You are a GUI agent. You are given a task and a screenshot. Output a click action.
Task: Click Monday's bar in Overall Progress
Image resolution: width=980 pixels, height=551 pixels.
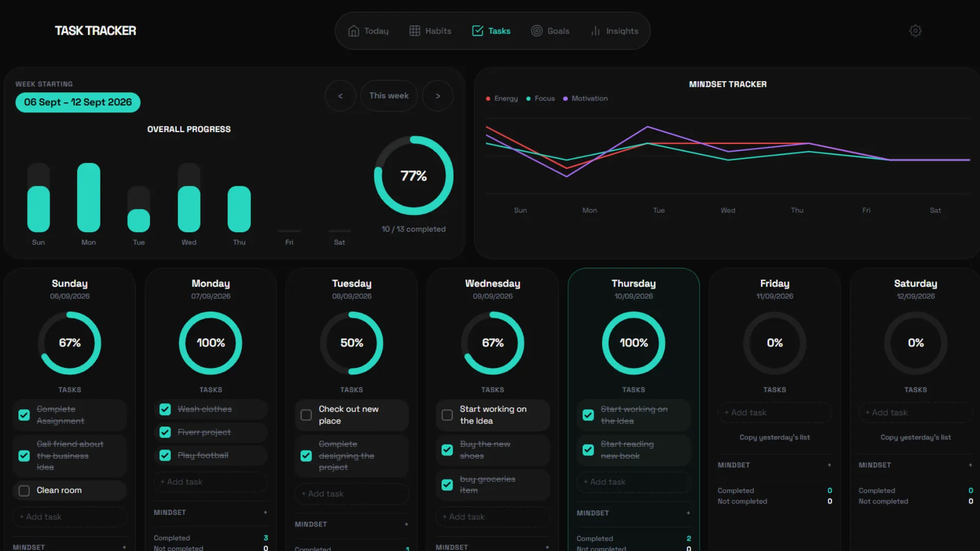[88, 197]
